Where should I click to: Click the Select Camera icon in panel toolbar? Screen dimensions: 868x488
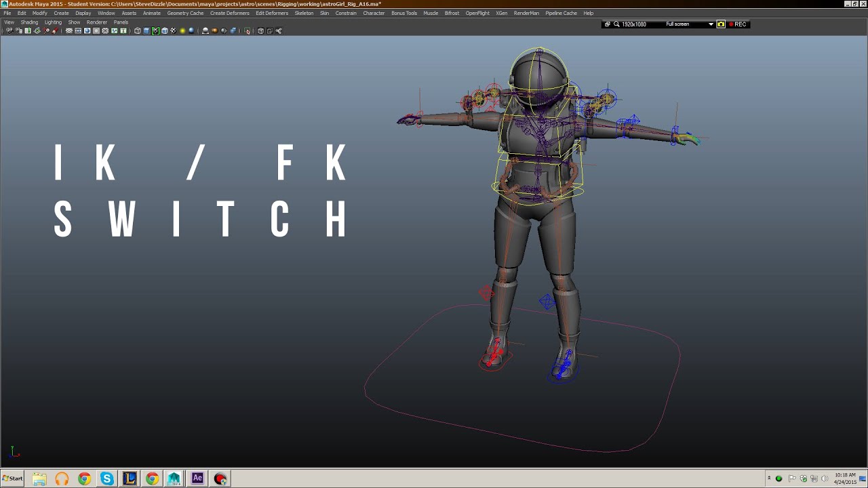coord(9,30)
